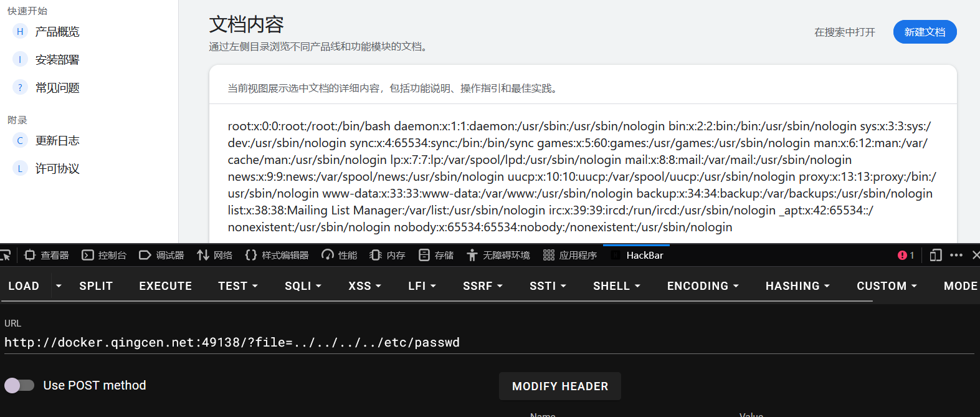Open 许可协议 sidebar link
This screenshot has height=417, width=980.
57,169
